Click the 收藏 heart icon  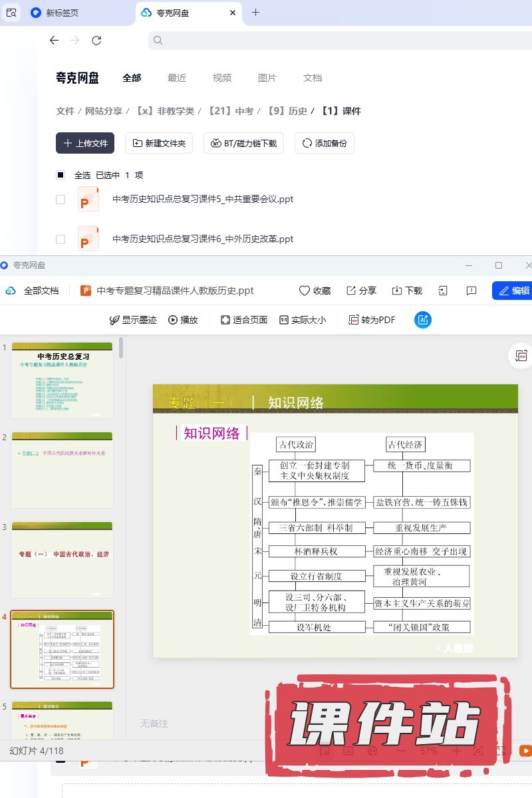coord(305,291)
